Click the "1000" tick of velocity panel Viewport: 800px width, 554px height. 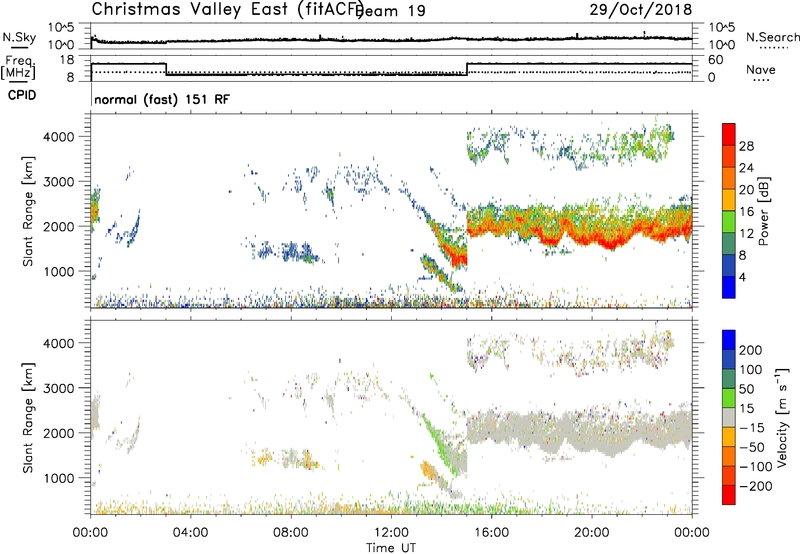tap(59, 478)
